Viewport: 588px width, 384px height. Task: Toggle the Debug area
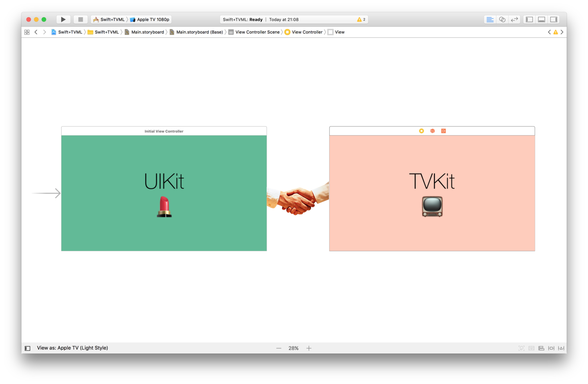[542, 19]
